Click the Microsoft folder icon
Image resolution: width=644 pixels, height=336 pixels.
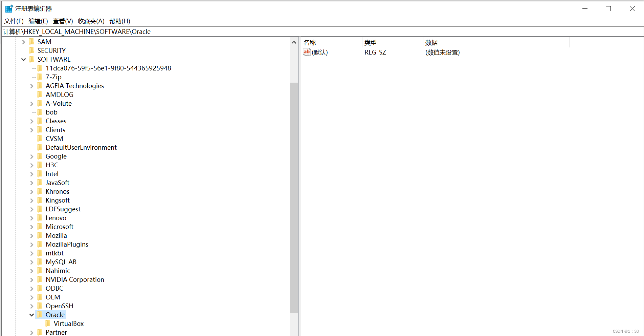(40, 227)
